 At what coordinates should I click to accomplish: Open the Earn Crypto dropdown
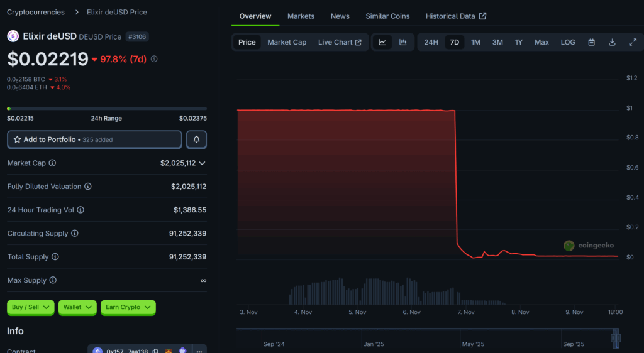(x=128, y=307)
